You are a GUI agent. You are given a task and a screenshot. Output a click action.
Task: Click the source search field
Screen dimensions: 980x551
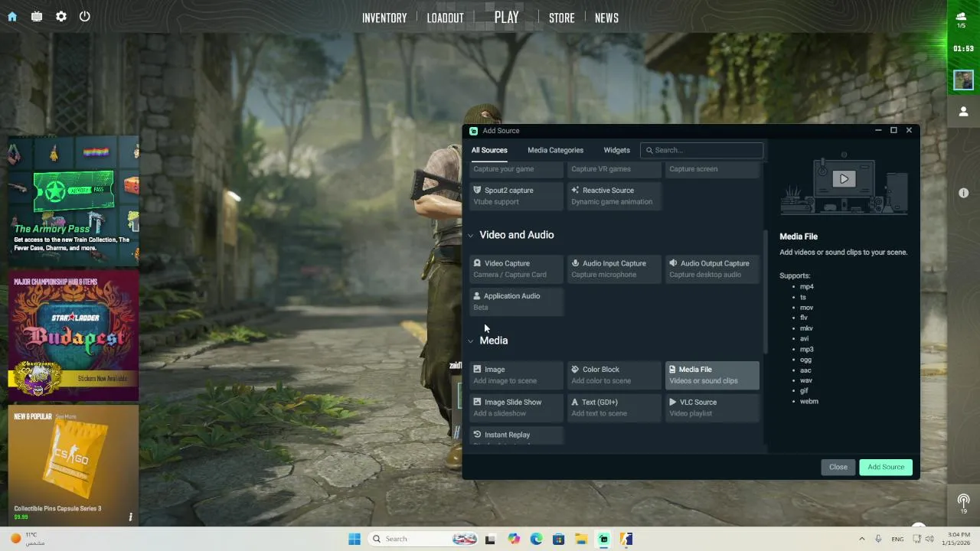[x=702, y=150]
